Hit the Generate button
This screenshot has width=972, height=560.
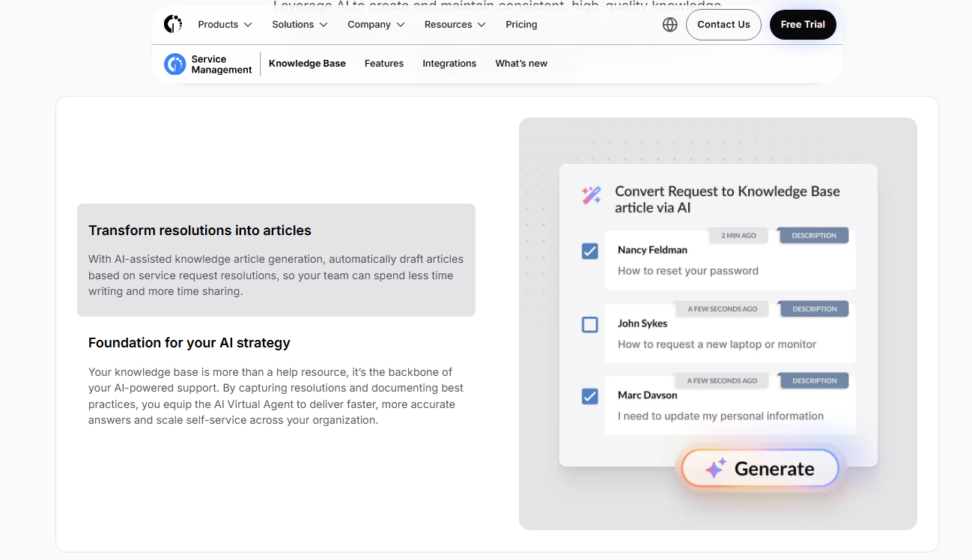coord(759,469)
